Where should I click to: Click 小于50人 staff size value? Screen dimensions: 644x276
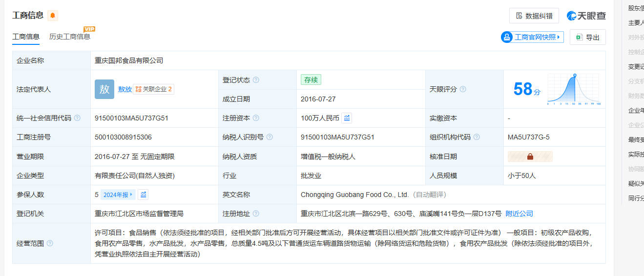[522, 176]
